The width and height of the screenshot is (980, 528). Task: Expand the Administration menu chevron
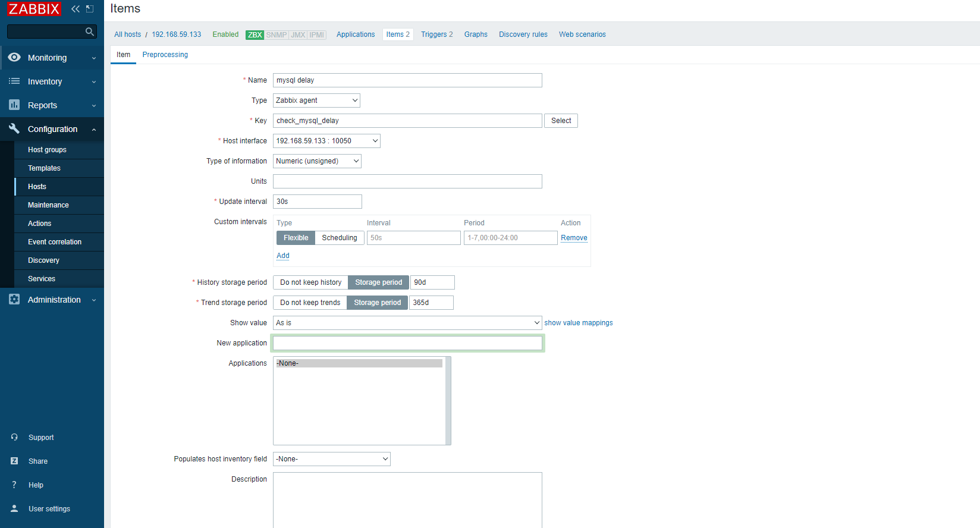(94, 300)
